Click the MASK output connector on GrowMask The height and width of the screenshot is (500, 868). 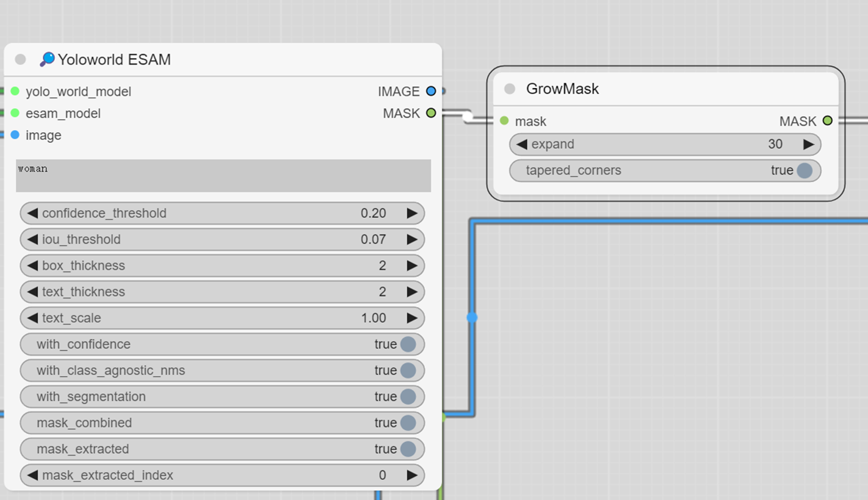coord(827,121)
